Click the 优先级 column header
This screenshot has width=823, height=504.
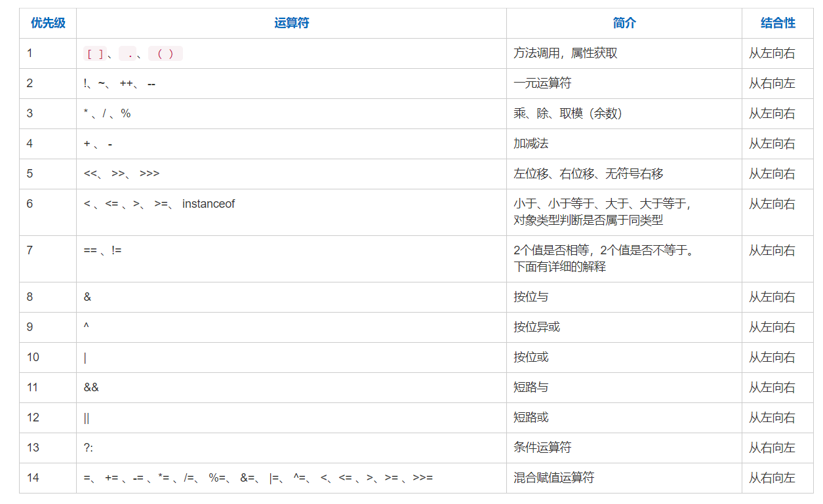48,24
